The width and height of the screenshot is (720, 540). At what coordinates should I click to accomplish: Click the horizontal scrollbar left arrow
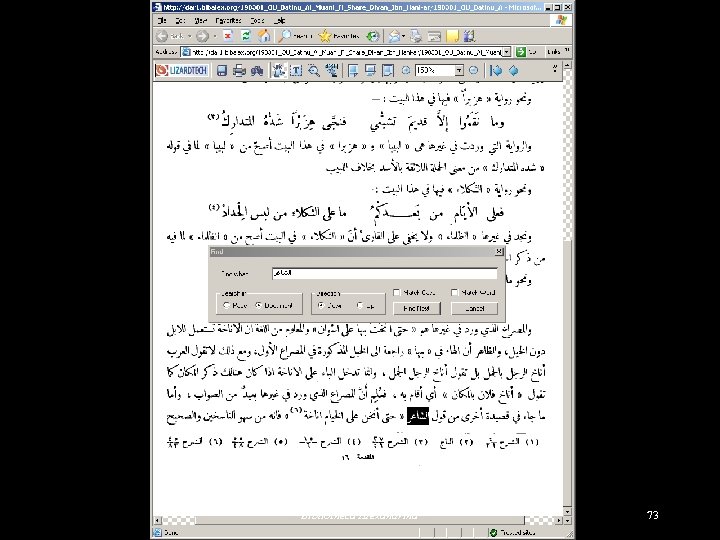click(x=158, y=521)
